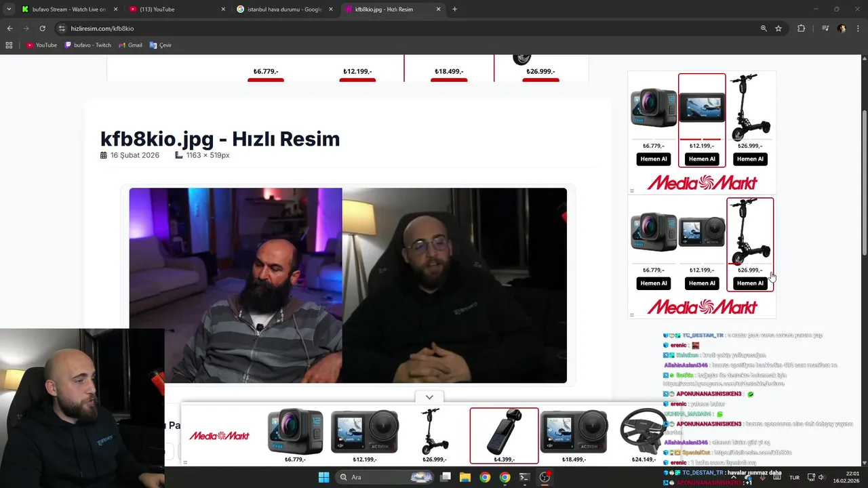Viewport: 868px width, 488px height.
Task: Open a new tab with the plus button
Action: pyautogui.click(x=454, y=9)
